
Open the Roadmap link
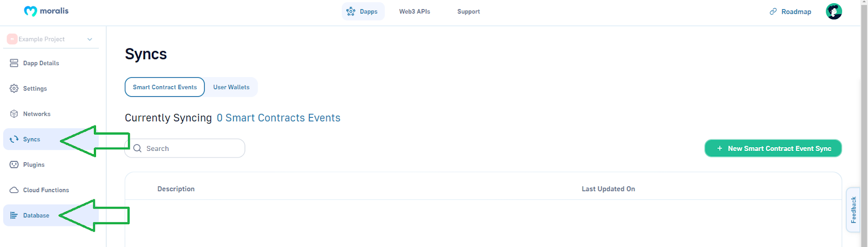[x=790, y=11]
